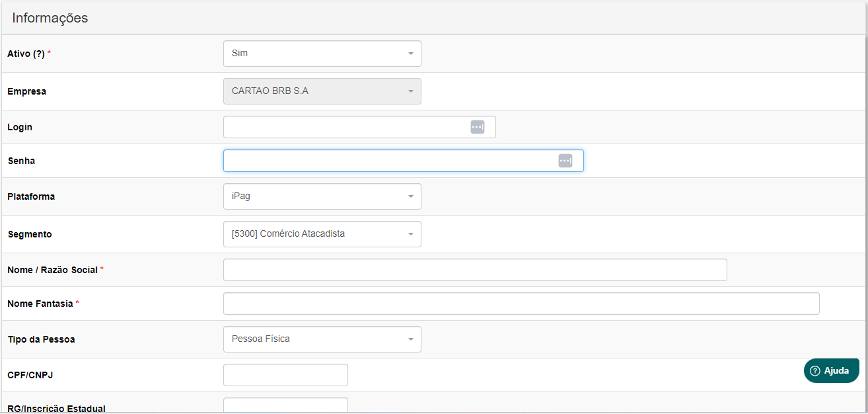Screen dimensions: 868x414
Task: Click the Plataforma field label
Action: pos(31,196)
